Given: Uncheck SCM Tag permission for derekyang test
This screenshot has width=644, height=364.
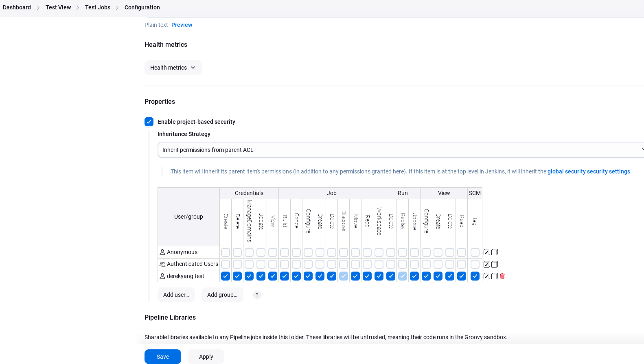Looking at the screenshot, I should pos(475,276).
